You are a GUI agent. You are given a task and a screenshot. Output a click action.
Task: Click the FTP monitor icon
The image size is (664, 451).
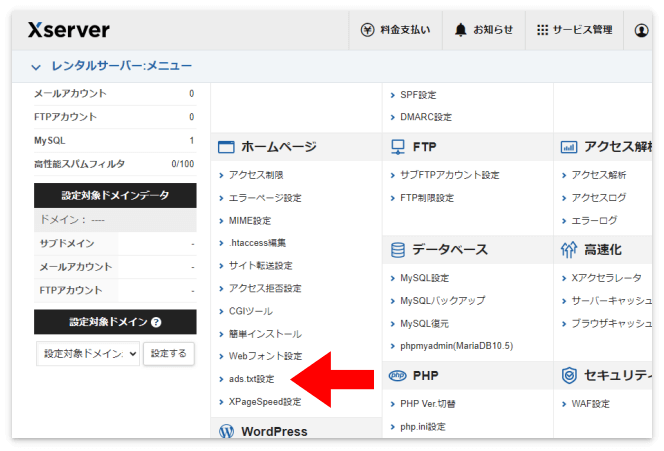[398, 147]
